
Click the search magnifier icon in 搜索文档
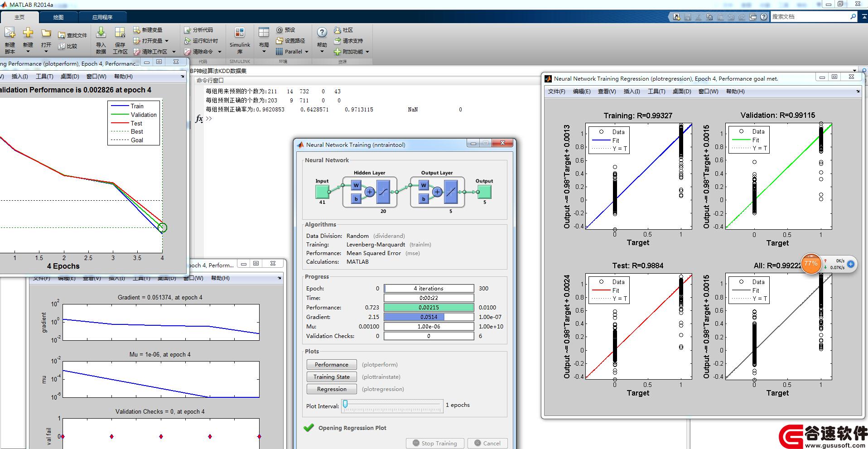click(853, 16)
